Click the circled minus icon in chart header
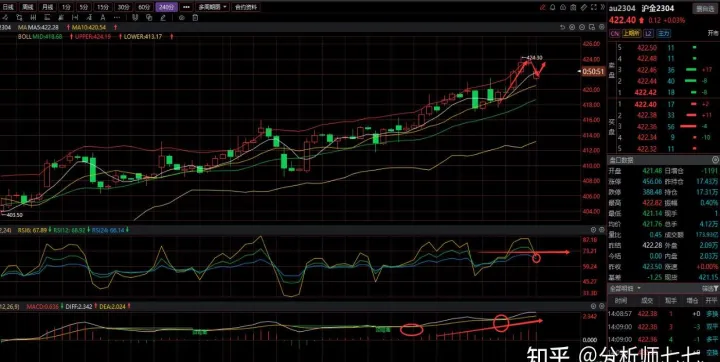The width and height of the screenshot is (720, 362). pos(582,28)
